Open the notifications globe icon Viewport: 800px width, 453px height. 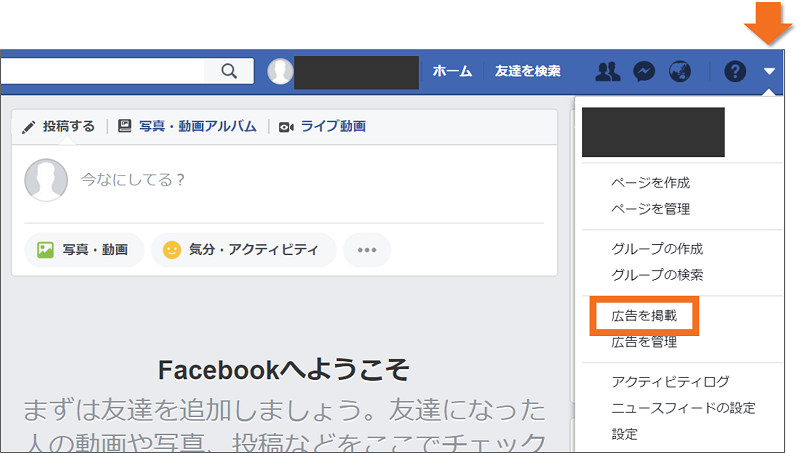click(680, 71)
